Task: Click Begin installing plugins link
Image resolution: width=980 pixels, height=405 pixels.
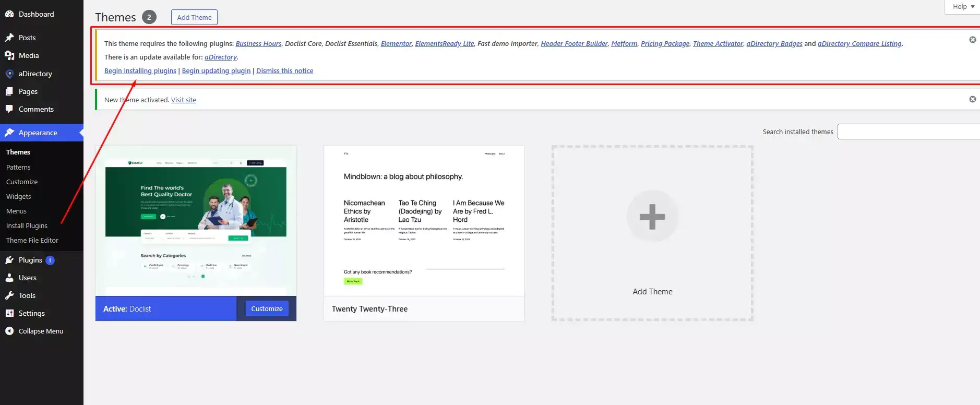Action: pyautogui.click(x=140, y=70)
